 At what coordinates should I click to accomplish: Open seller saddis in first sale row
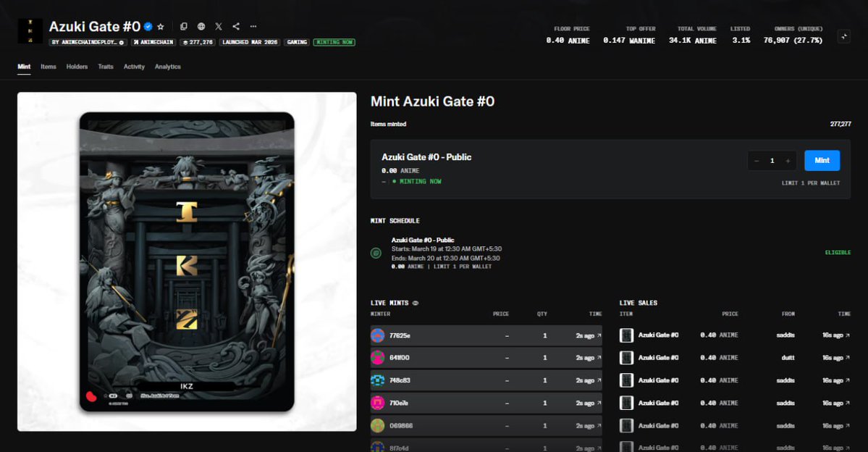tap(785, 335)
